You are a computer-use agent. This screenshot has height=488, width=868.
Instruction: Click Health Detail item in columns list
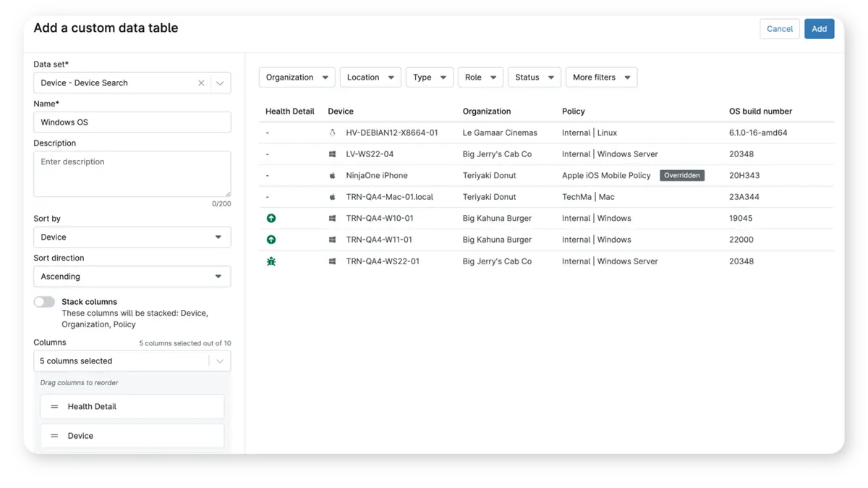(x=132, y=407)
